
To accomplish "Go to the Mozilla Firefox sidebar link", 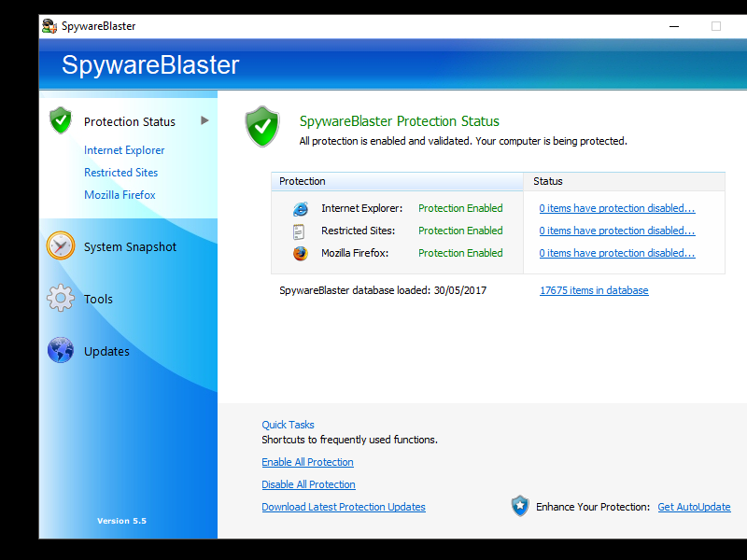I will click(120, 195).
